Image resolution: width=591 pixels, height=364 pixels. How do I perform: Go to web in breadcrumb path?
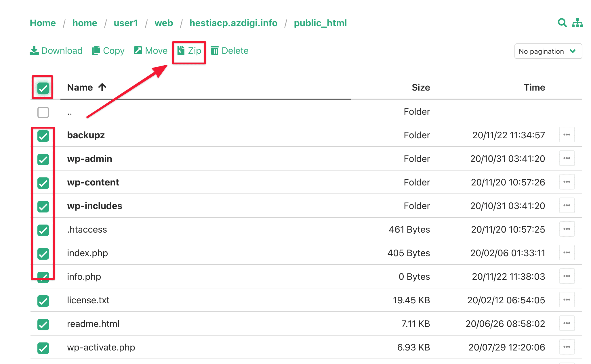point(164,23)
